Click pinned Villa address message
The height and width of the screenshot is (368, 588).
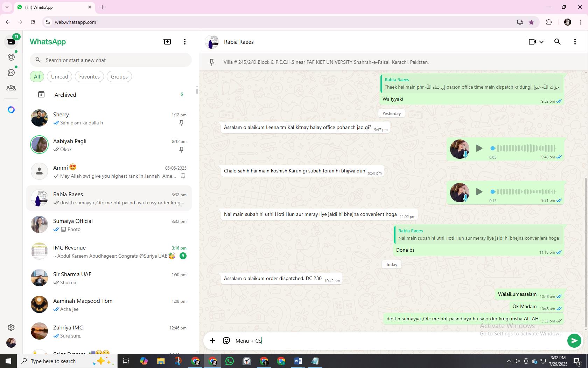(326, 62)
